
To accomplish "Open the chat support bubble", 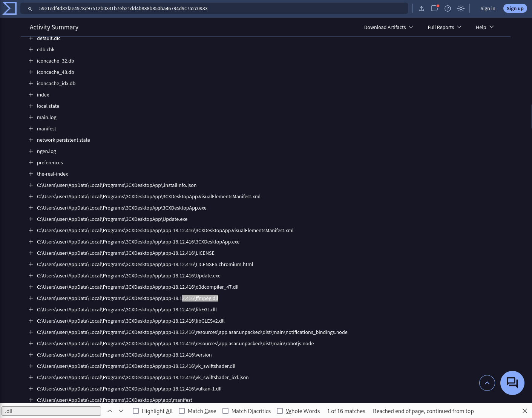I will [512, 383].
